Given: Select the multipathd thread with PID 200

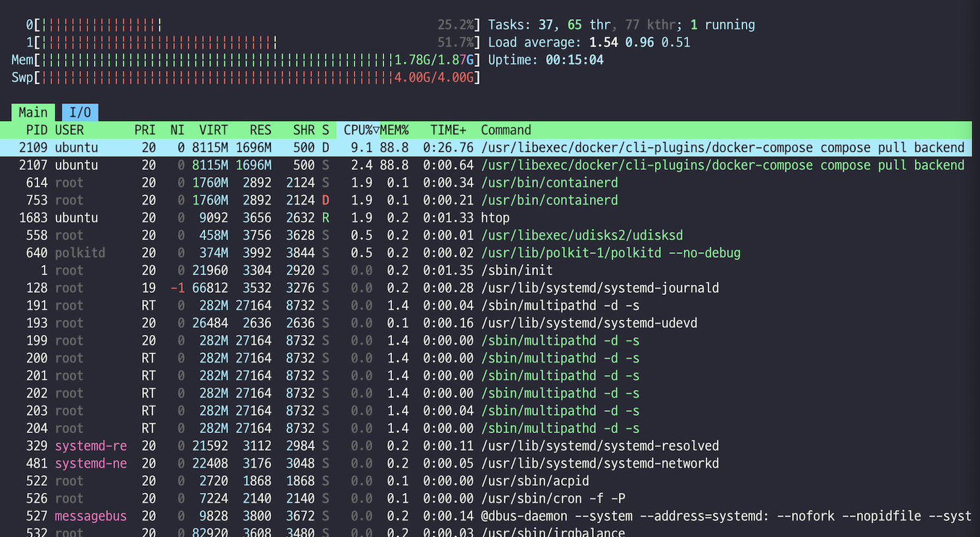Looking at the screenshot, I should pyautogui.click(x=486, y=358).
